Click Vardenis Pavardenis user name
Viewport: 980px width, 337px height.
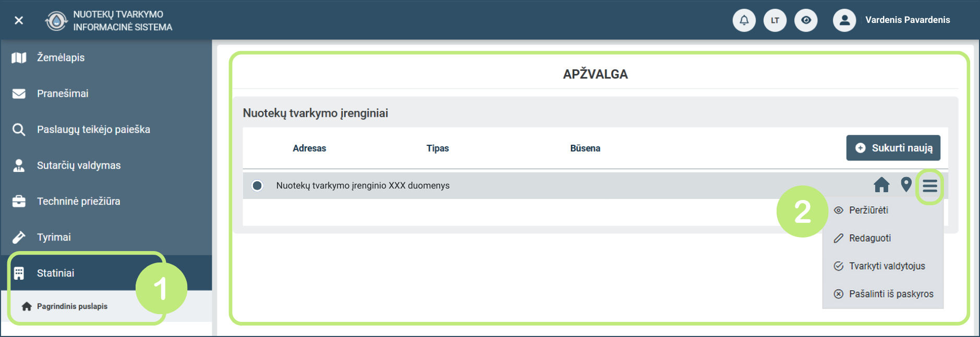(x=908, y=20)
